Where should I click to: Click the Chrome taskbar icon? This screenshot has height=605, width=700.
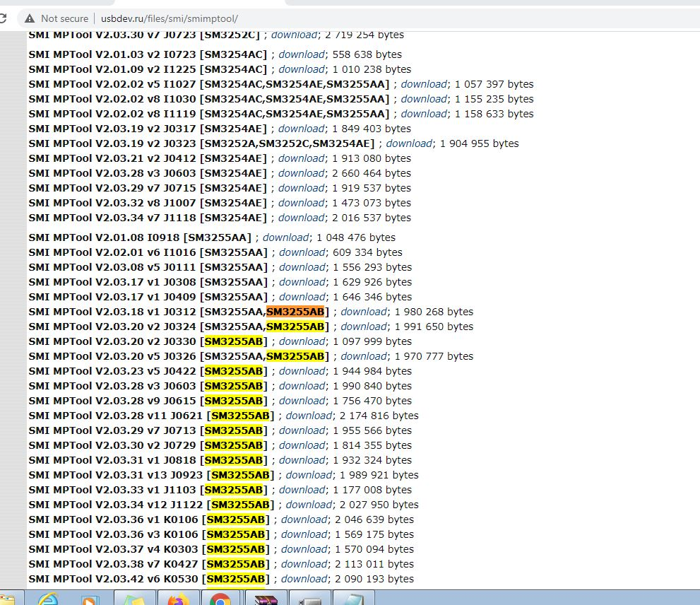[220, 599]
